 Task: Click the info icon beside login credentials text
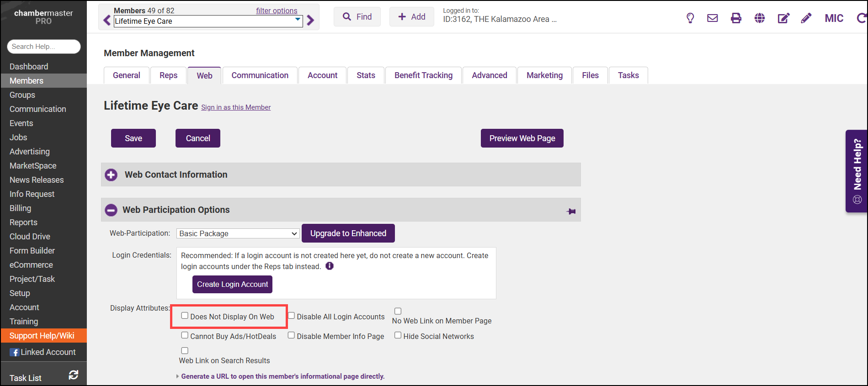click(x=330, y=266)
